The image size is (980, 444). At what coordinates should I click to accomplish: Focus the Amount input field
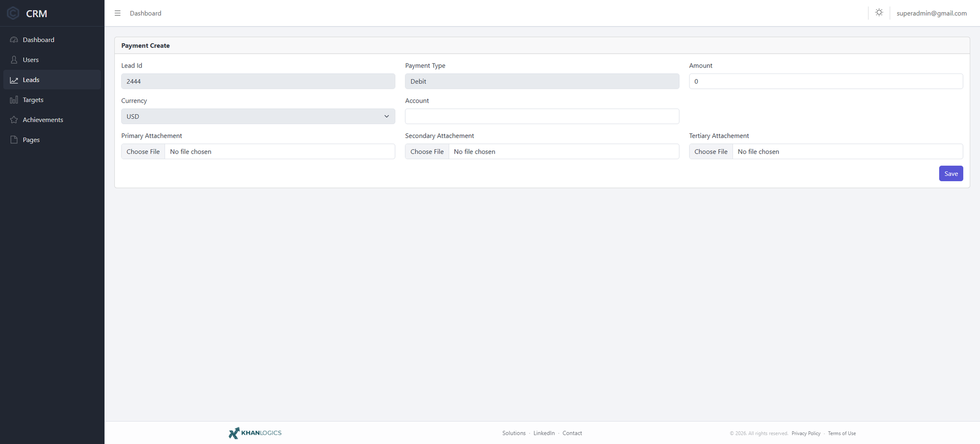pos(826,81)
